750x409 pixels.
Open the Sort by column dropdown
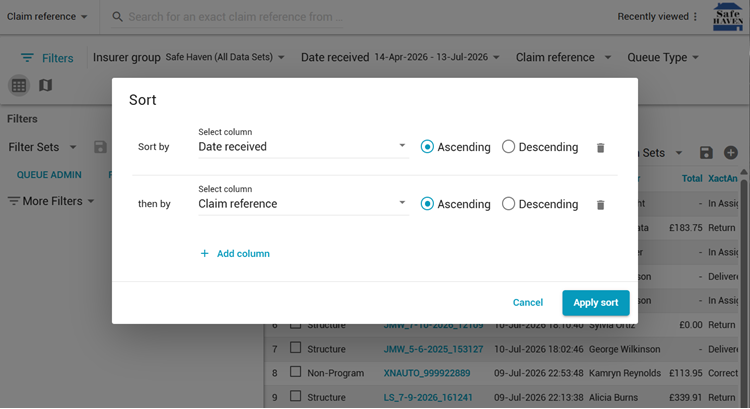coord(303,146)
